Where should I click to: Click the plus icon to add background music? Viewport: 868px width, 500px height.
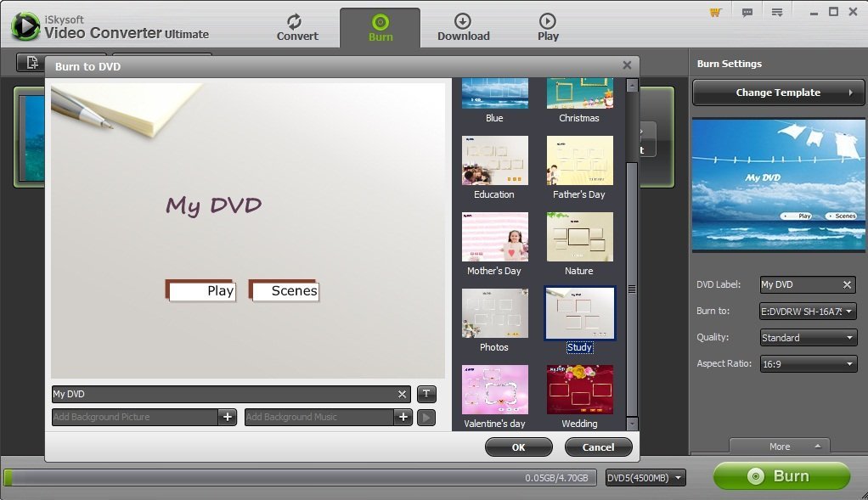coord(402,417)
